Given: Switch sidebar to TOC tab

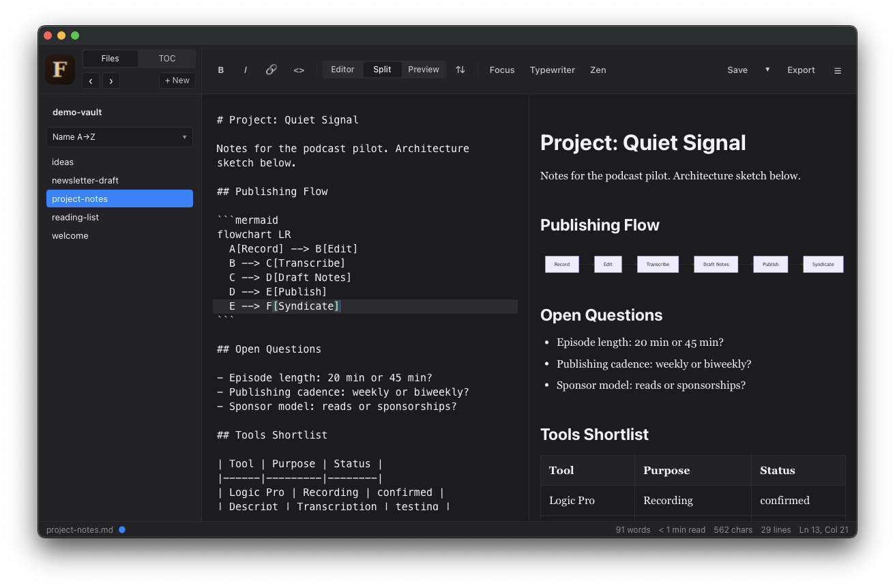Looking at the screenshot, I should coord(167,59).
